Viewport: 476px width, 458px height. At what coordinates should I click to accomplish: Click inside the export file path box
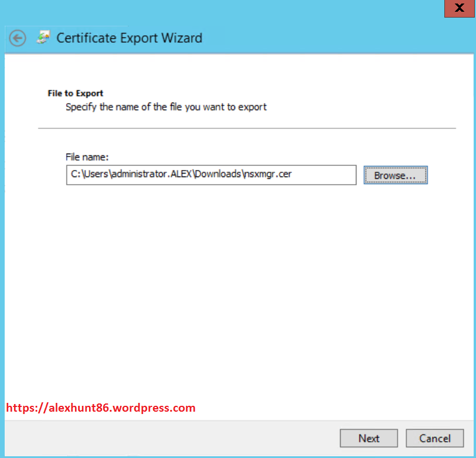tap(211, 175)
